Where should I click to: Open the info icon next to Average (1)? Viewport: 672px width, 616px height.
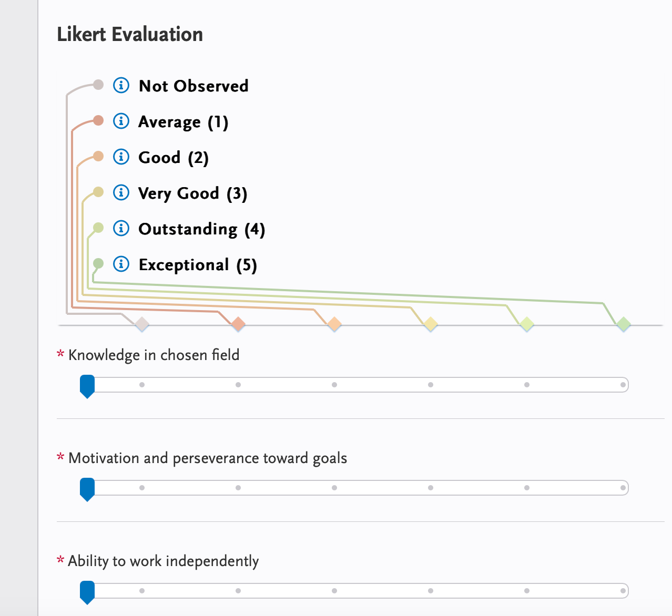pyautogui.click(x=121, y=121)
